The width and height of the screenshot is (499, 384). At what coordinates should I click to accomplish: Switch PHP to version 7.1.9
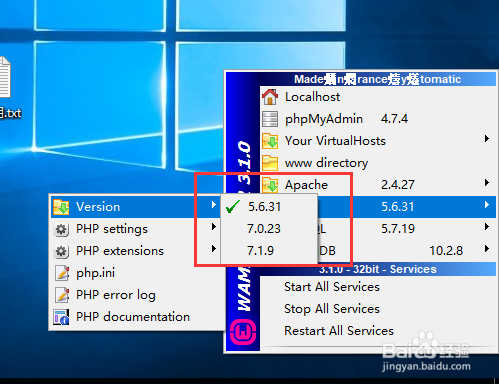pos(268,251)
